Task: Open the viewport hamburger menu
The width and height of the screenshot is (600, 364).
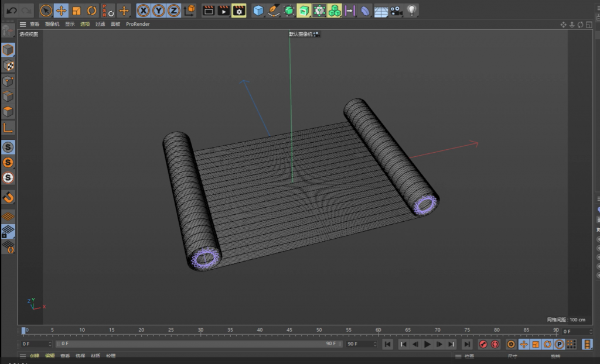Action: tap(23, 24)
